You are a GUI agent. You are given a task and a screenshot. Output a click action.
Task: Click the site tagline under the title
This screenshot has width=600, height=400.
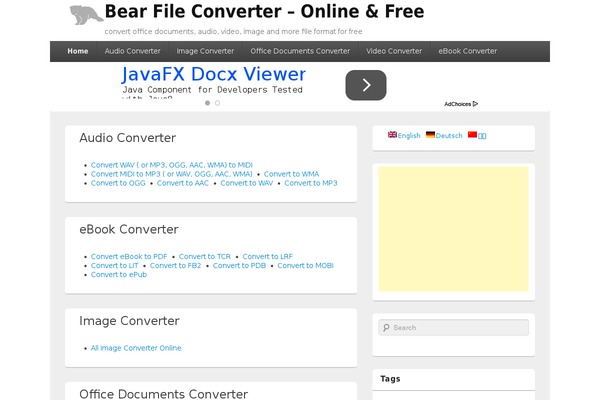(233, 31)
